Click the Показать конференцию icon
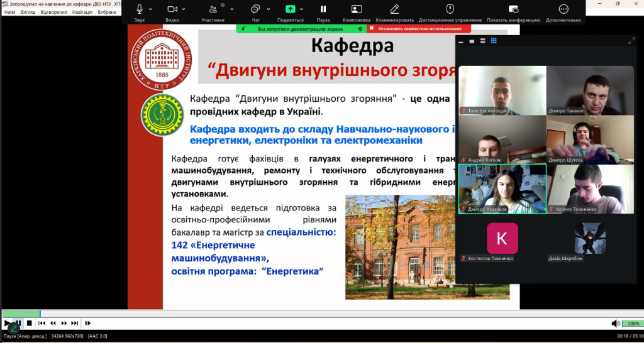 513,9
